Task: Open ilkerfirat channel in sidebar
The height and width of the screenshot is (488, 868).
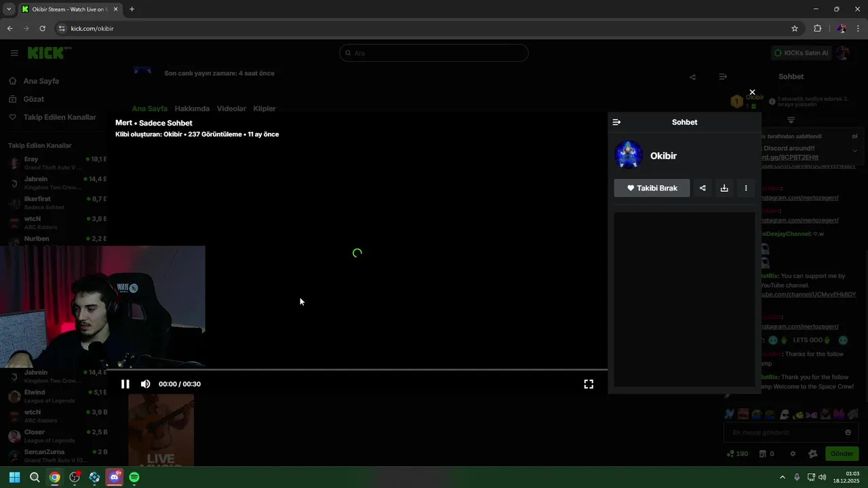Action: pos(56,203)
